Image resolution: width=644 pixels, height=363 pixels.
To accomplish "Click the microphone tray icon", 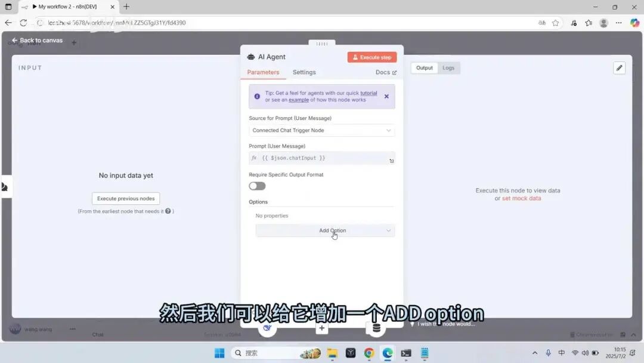I will (x=548, y=353).
